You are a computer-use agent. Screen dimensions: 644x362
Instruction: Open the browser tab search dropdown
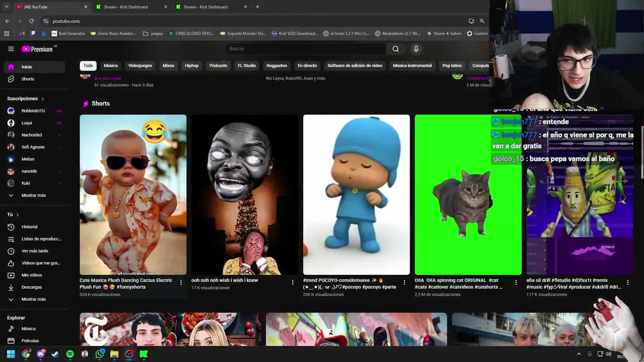7,7
